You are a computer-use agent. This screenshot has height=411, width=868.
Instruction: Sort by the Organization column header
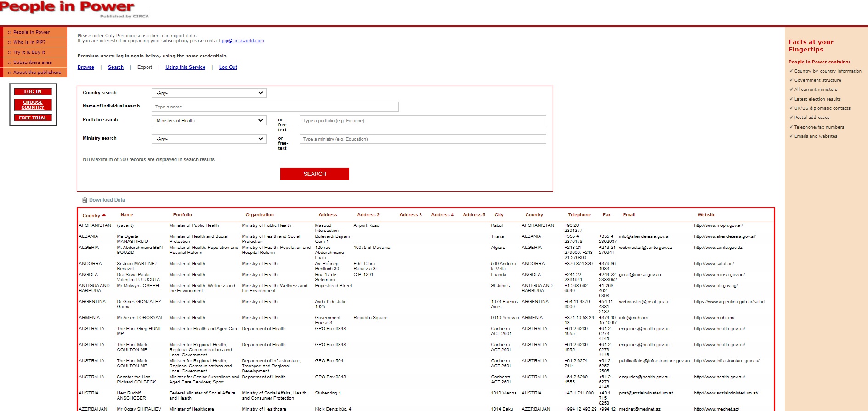click(260, 215)
